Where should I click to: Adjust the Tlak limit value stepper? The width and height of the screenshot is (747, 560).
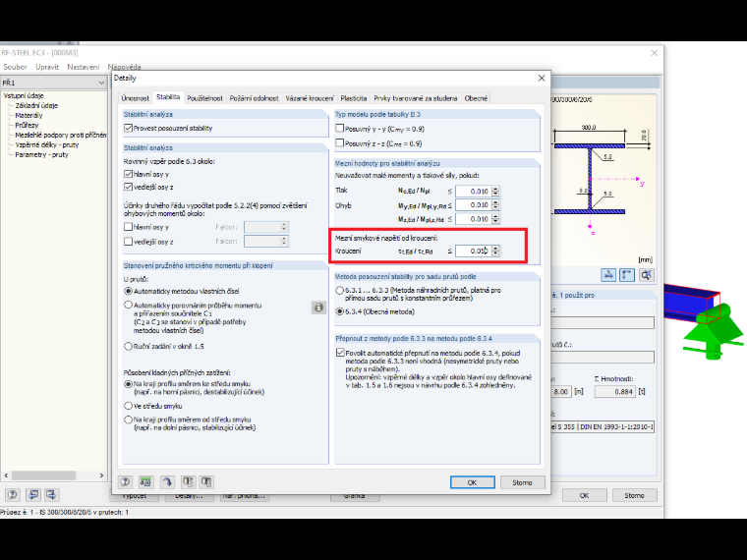click(496, 191)
